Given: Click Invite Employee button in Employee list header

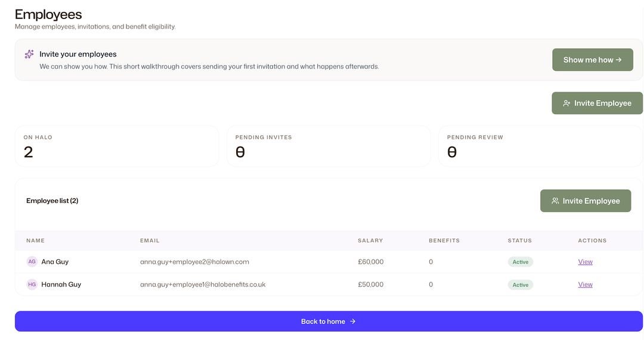Looking at the screenshot, I should click(586, 201).
